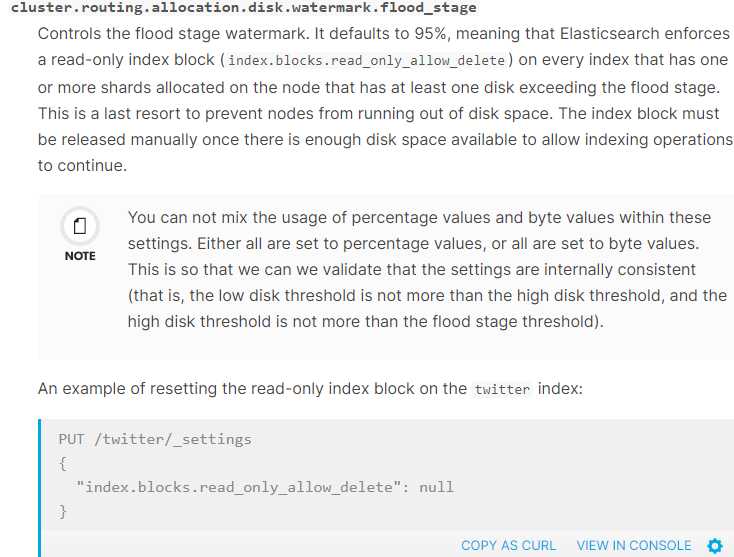The width and height of the screenshot is (734, 557).
Task: Click the 'An example of resetting' sentence
Action: [250, 389]
